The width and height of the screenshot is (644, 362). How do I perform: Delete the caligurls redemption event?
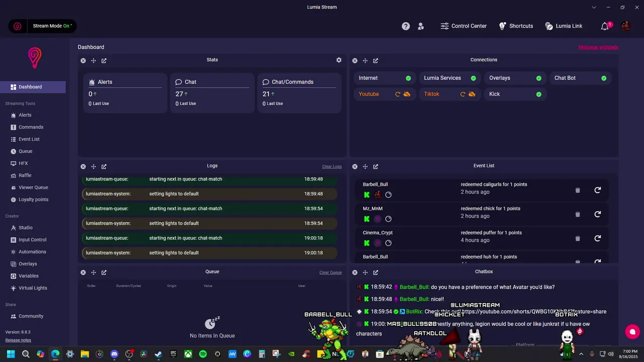tap(578, 190)
